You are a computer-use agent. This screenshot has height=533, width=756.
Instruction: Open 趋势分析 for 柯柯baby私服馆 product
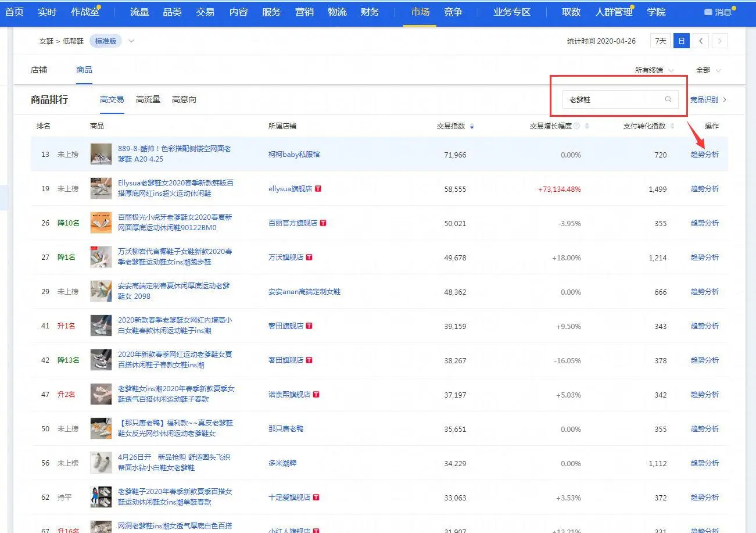pos(704,155)
